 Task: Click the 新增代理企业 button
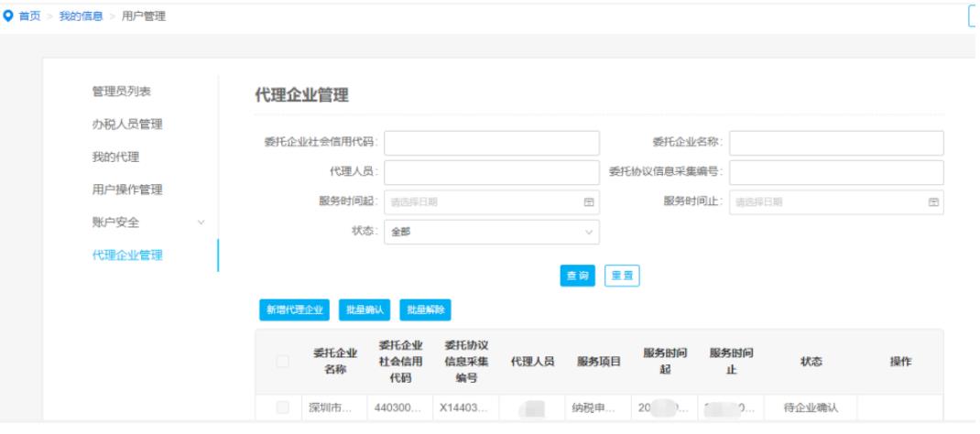tap(294, 310)
